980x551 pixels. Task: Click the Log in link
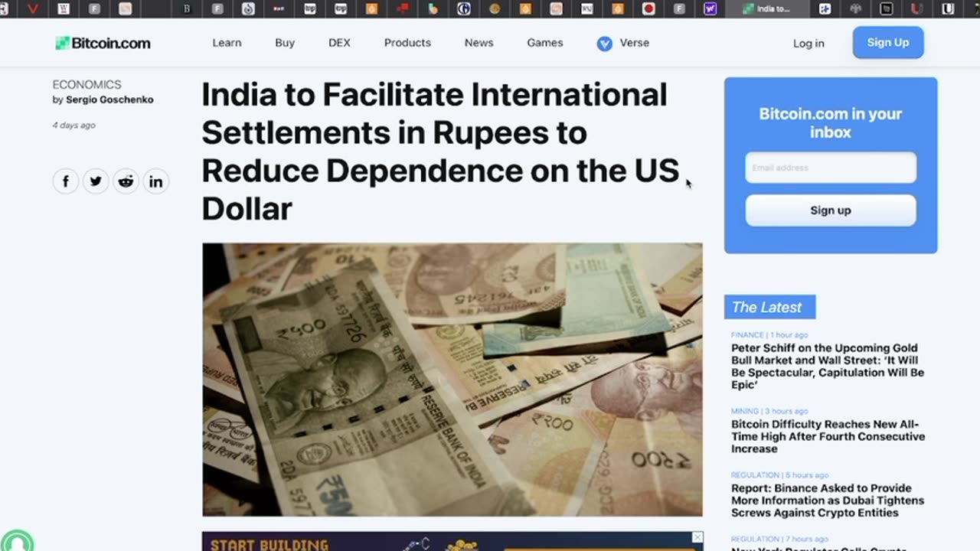[808, 44]
